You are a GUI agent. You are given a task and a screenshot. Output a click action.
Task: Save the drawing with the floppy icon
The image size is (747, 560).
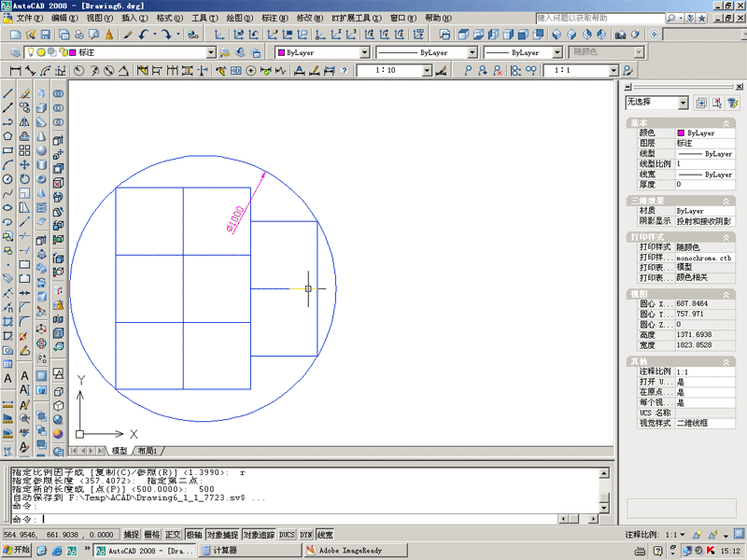pyautogui.click(x=45, y=35)
